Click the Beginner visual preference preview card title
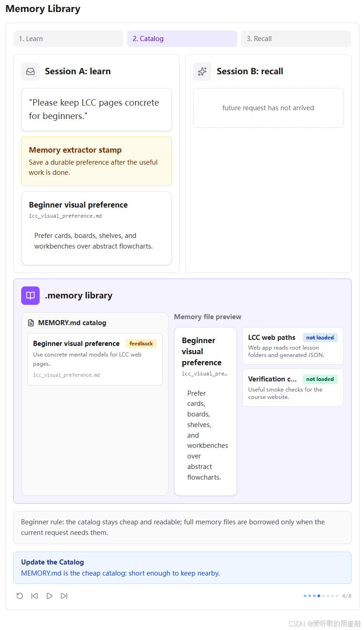Image resolution: width=364 pixels, height=630 pixels. pyautogui.click(x=202, y=351)
